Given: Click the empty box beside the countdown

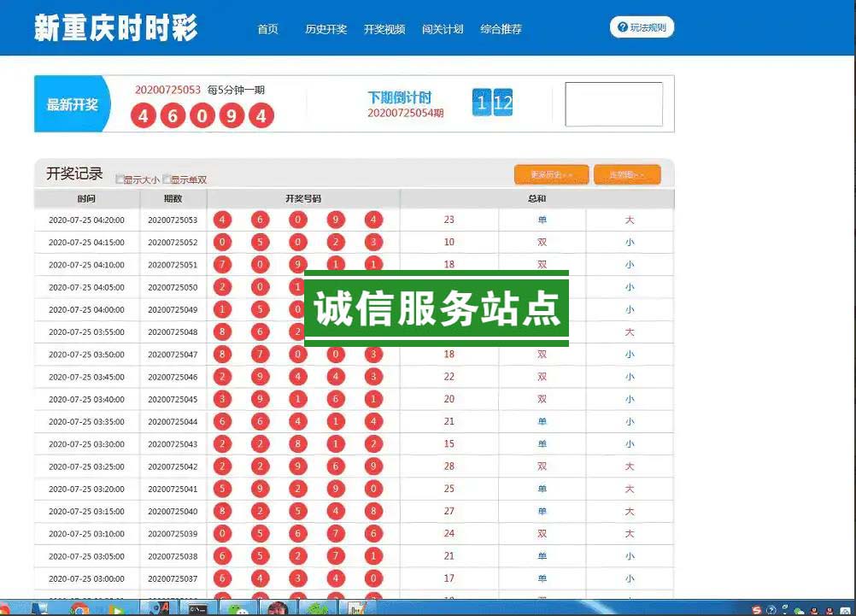Looking at the screenshot, I should point(613,104).
